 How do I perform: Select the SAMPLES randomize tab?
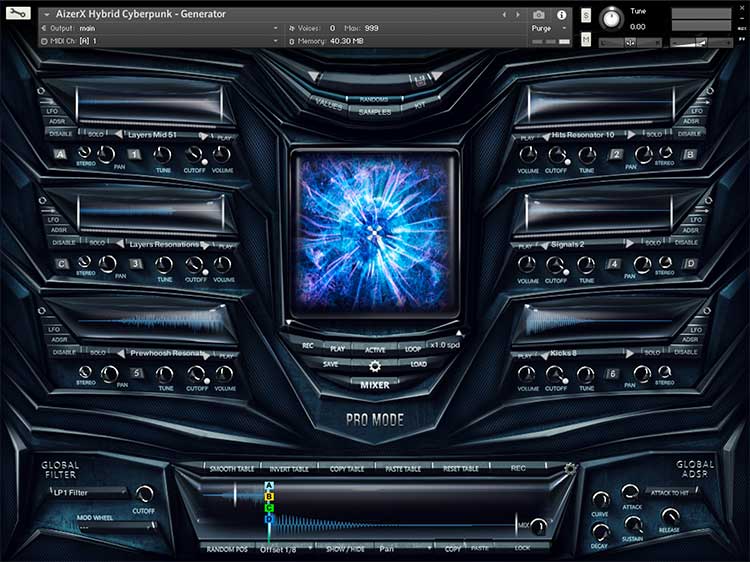(x=375, y=112)
